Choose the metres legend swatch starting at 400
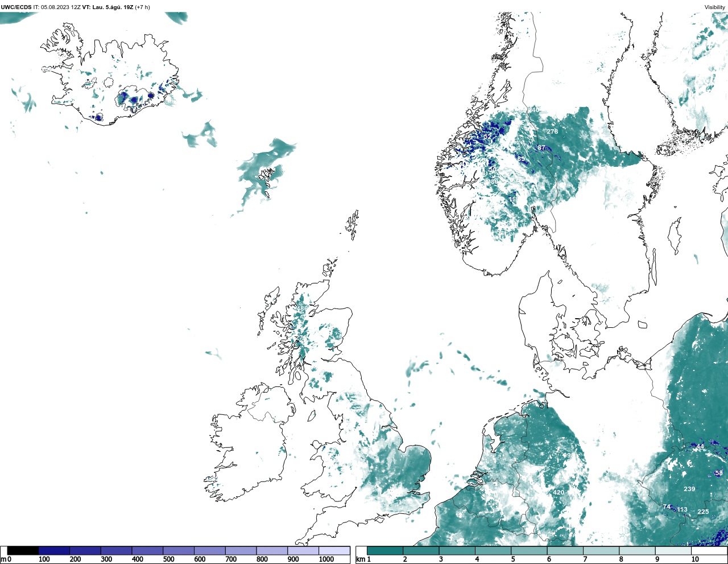This screenshot has height=564, width=728. (x=147, y=550)
